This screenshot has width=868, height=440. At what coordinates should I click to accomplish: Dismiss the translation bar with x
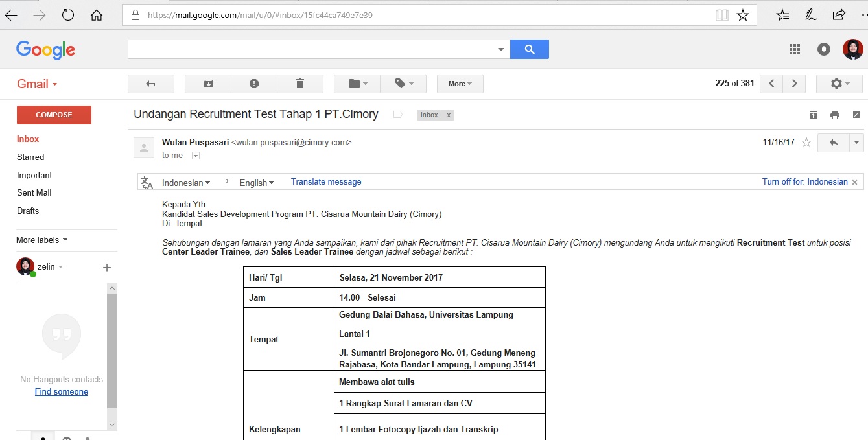855,182
